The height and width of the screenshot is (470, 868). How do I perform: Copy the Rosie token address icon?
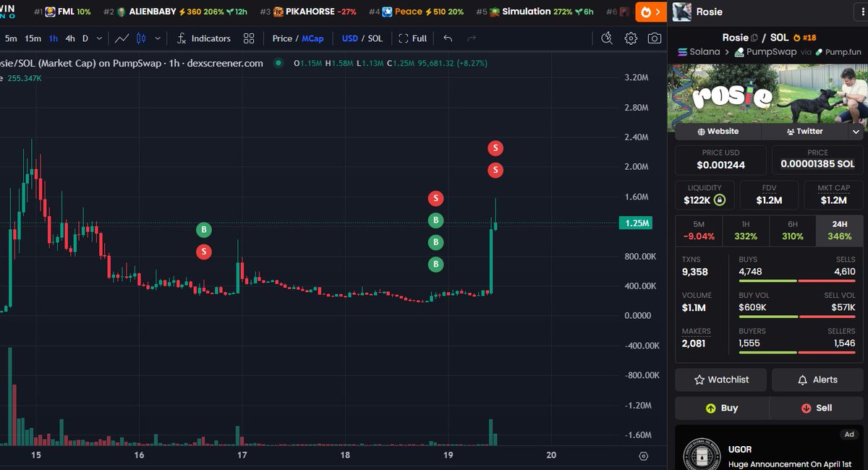click(x=754, y=38)
